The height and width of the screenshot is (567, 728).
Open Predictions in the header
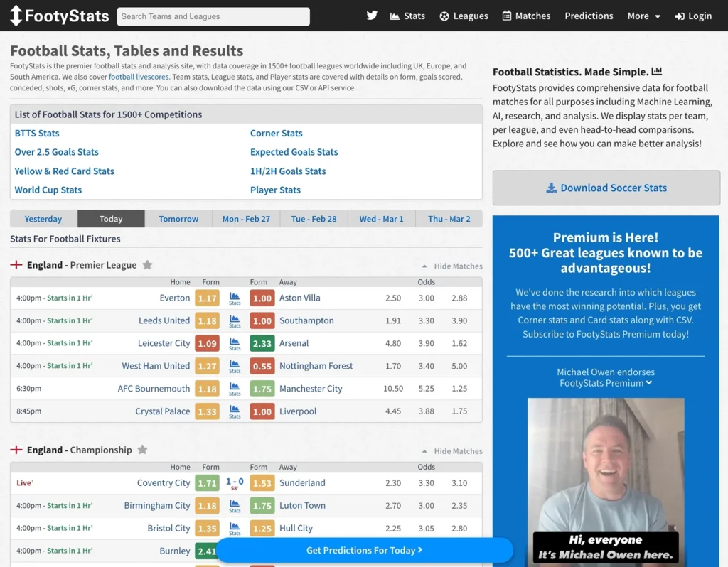589,16
